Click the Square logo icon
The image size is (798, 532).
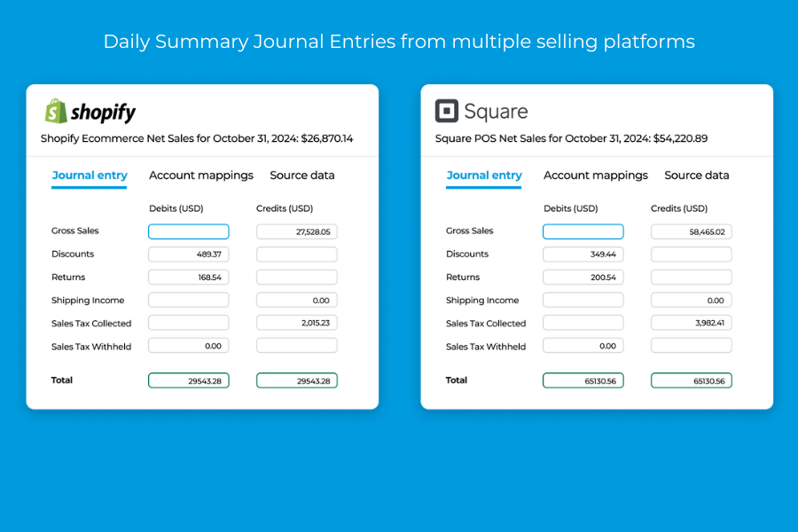(447, 111)
